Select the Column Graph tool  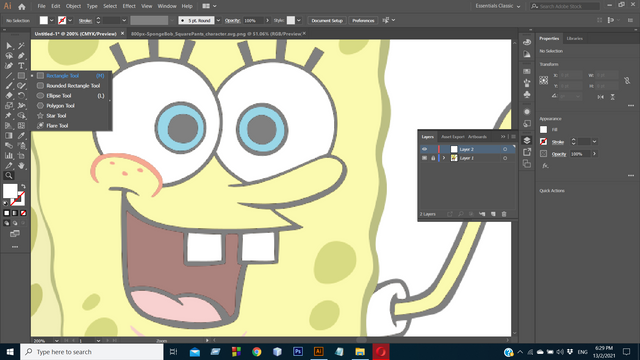coord(9,156)
